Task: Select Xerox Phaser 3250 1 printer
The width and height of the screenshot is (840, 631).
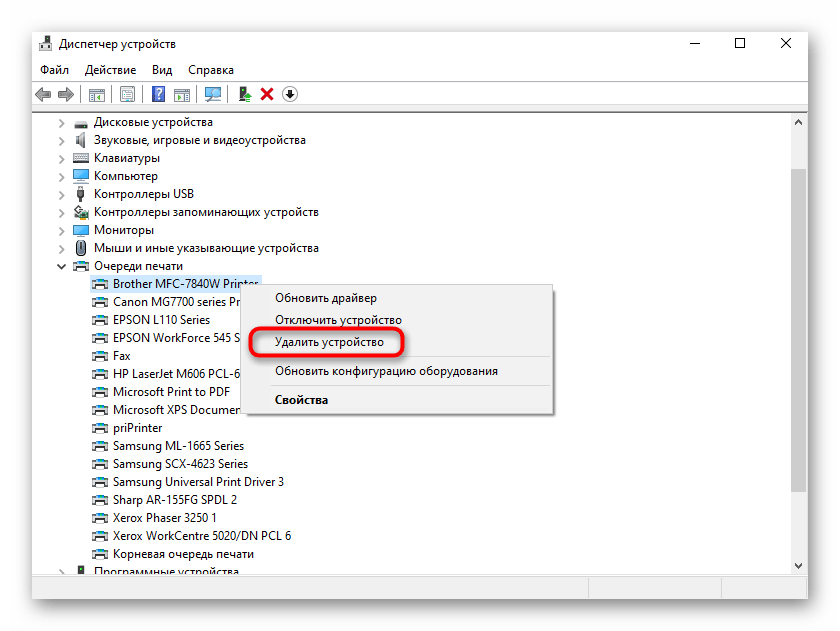Action: (x=164, y=518)
